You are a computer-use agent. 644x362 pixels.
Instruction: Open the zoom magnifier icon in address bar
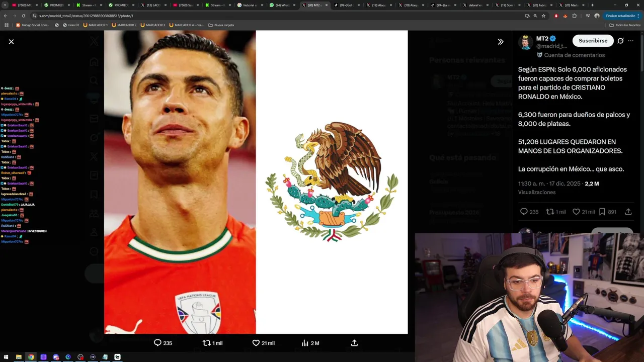pos(535,16)
